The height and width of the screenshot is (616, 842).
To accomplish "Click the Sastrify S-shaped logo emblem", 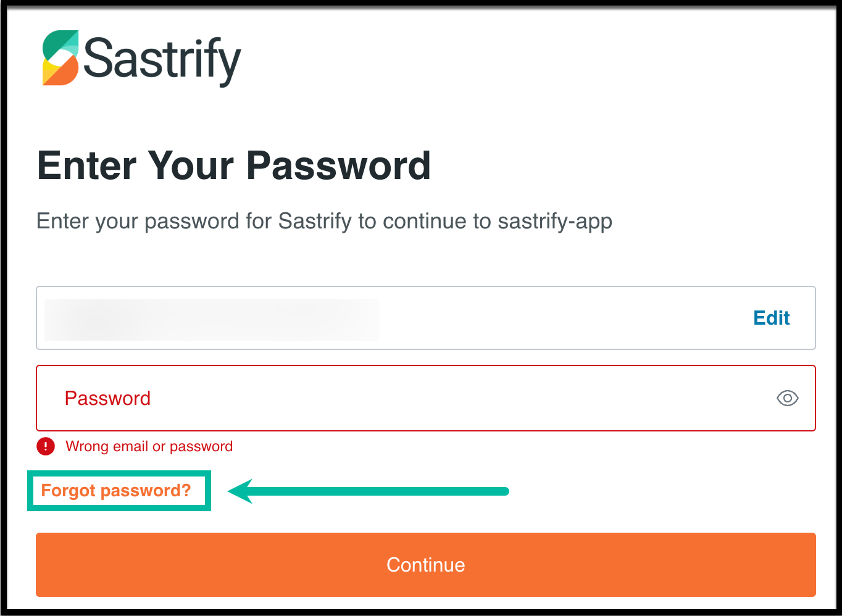I will click(x=60, y=57).
